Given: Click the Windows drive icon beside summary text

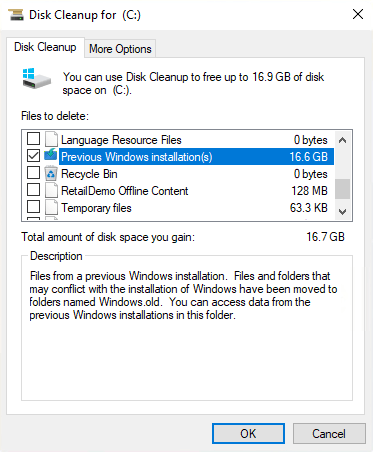Looking at the screenshot, I should click(x=37, y=79).
